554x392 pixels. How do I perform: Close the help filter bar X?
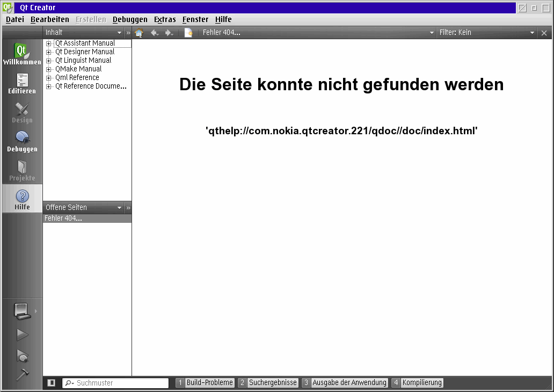[x=544, y=33]
